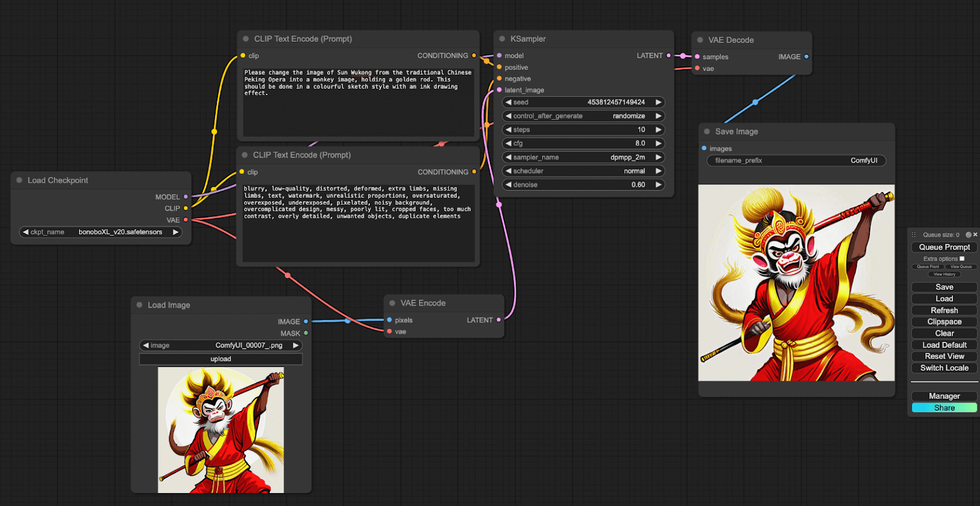
Task: Open Clipspace
Action: 944,322
